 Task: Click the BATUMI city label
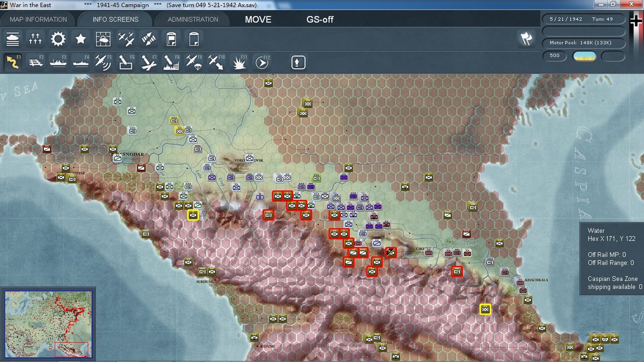[267, 346]
